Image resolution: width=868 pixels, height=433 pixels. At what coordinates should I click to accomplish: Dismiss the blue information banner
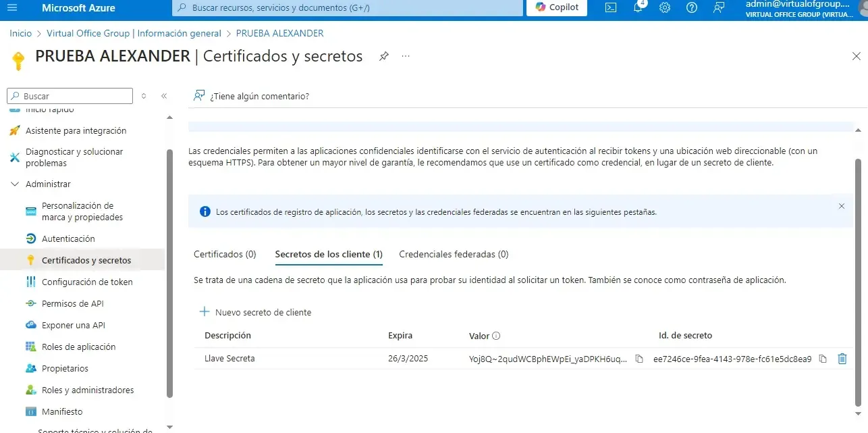pyautogui.click(x=841, y=206)
